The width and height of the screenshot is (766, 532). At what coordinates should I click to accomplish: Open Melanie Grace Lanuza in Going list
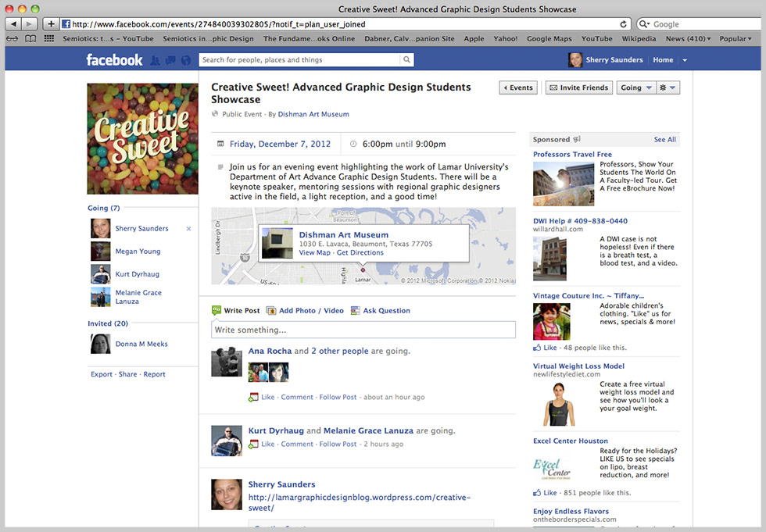[138, 297]
